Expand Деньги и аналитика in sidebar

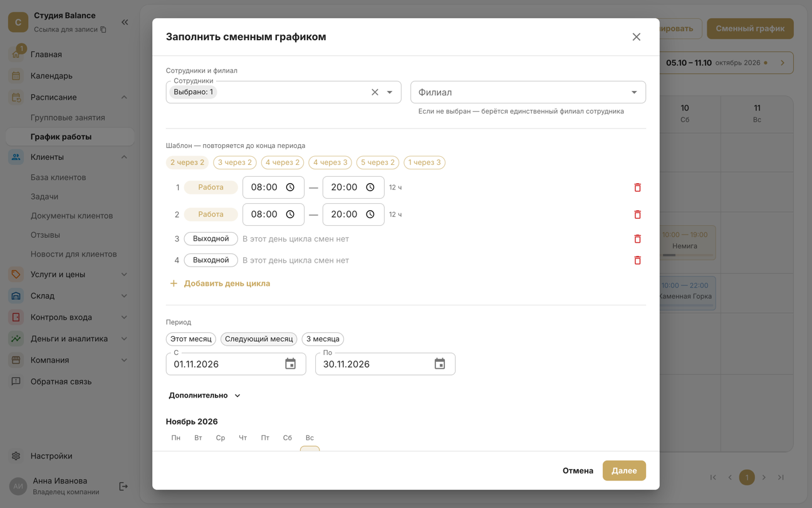(124, 339)
